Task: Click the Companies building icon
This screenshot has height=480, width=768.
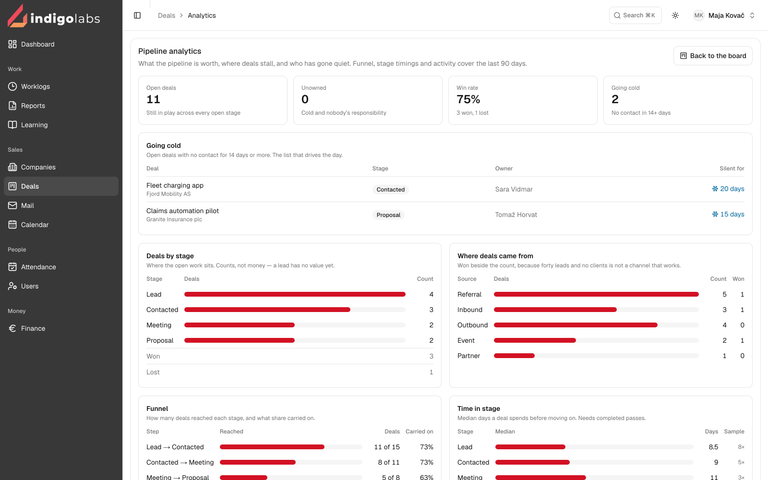Action: 12,167
